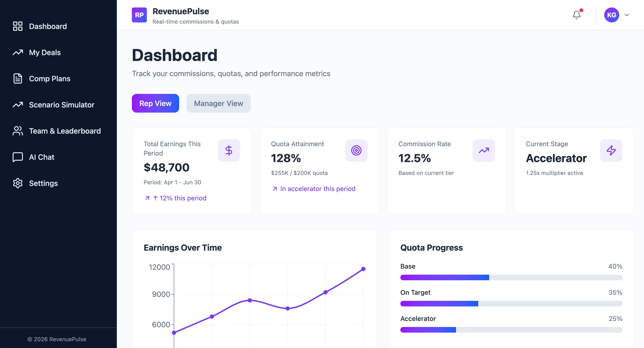Click the 12000 y-axis label

(159, 267)
